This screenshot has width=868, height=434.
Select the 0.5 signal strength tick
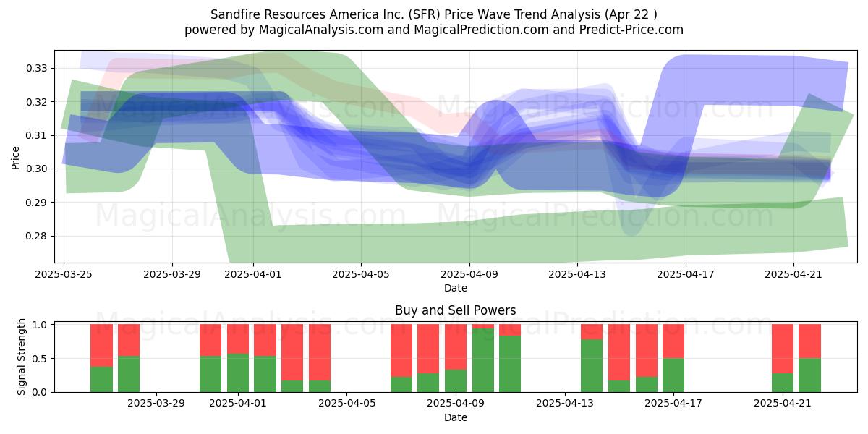coord(41,358)
